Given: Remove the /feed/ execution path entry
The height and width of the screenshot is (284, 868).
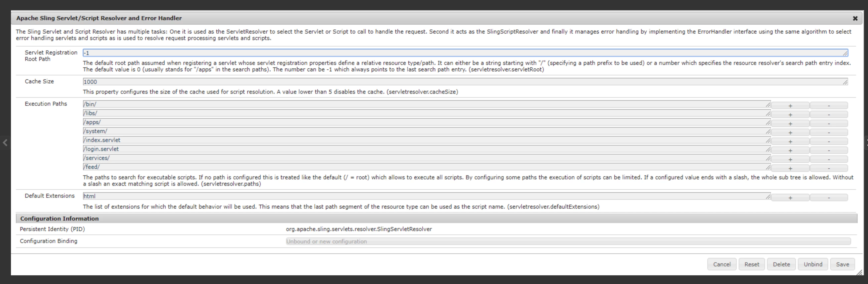Looking at the screenshot, I should point(828,168).
